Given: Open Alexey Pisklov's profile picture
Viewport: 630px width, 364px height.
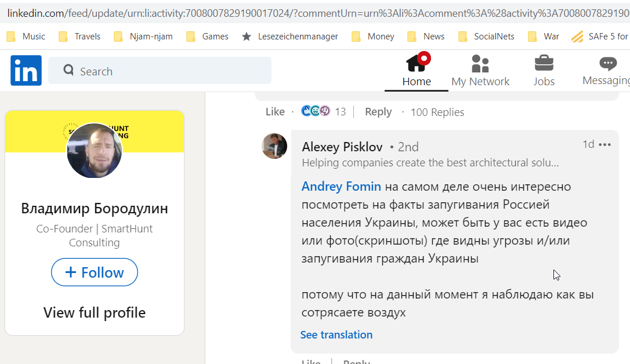Looking at the screenshot, I should [274, 146].
